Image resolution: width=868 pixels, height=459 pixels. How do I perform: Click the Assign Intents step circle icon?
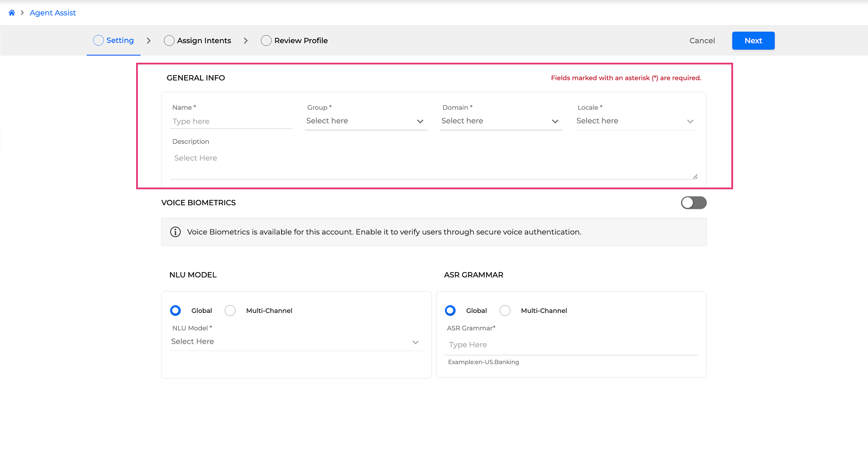[x=169, y=41]
